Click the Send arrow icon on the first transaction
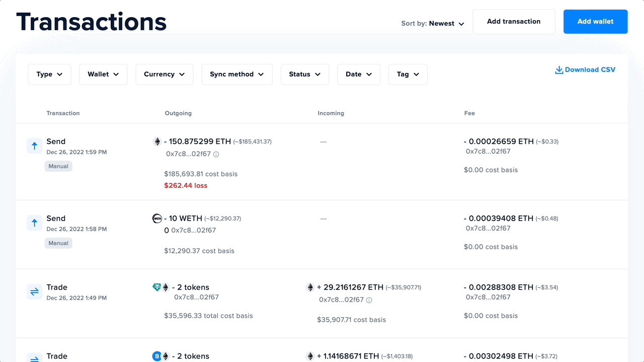 click(x=34, y=146)
